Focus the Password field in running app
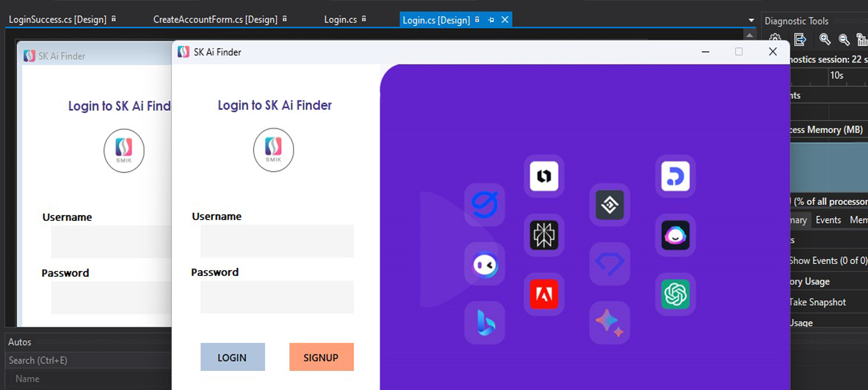Image resolution: width=868 pixels, height=390 pixels. (277, 297)
